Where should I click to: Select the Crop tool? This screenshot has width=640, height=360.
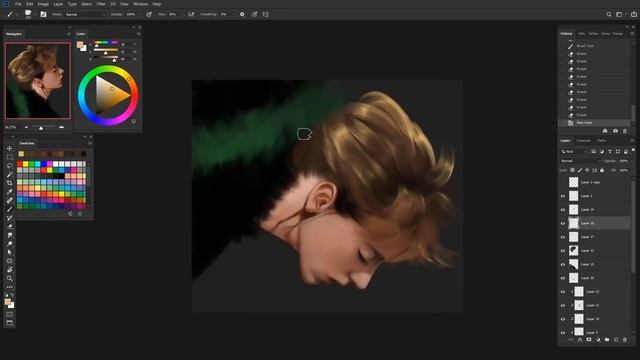(x=9, y=183)
